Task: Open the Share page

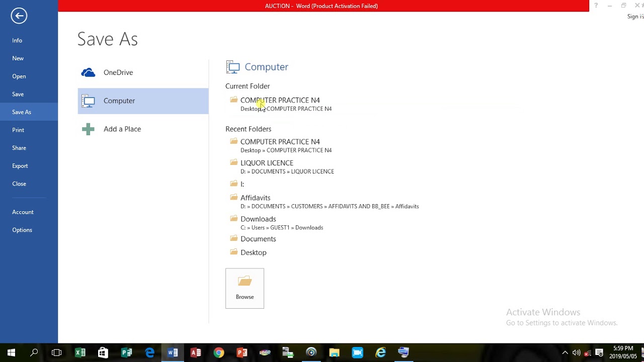Action: (19, 148)
